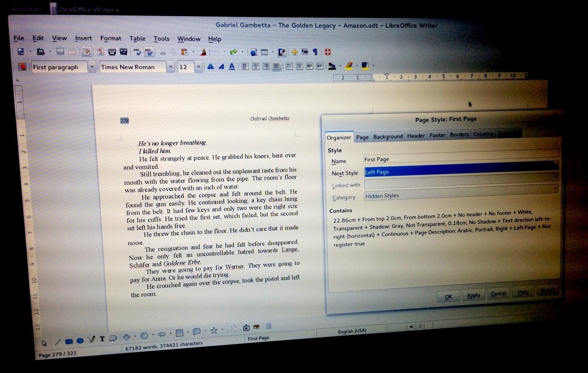588x373 pixels.
Task: Click the Styles and Formatting icon
Action: click(x=22, y=67)
